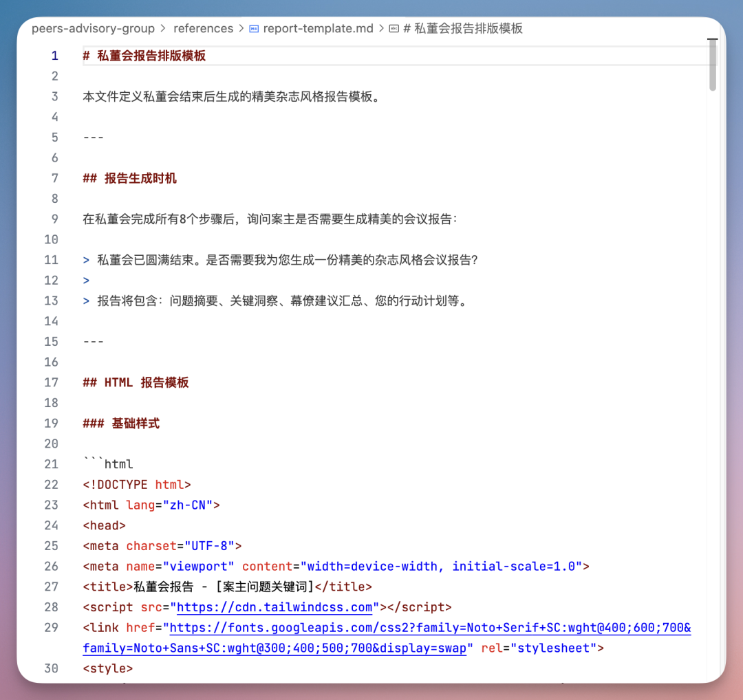This screenshot has width=743, height=700.
Task: Select references in the breadcrumb path
Action: point(204,28)
